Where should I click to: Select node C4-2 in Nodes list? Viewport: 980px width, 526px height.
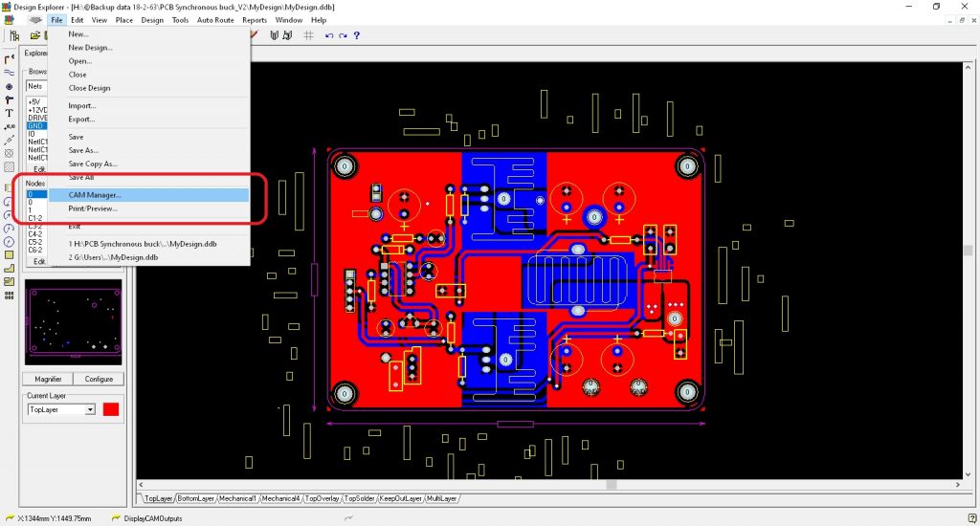click(35, 234)
